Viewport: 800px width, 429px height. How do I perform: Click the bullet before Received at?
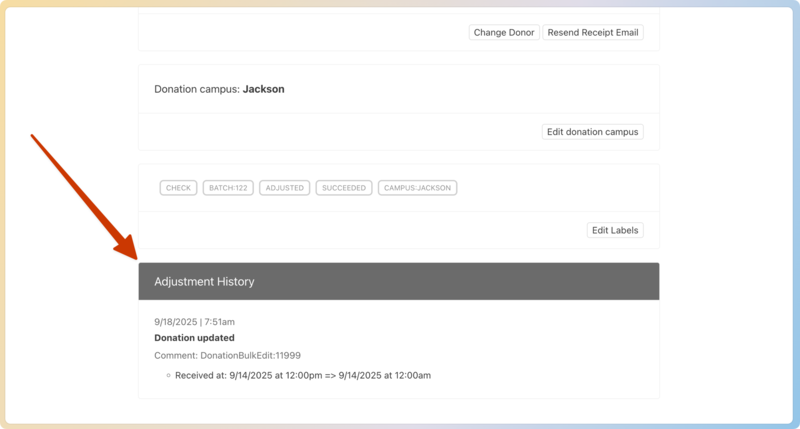click(168, 376)
